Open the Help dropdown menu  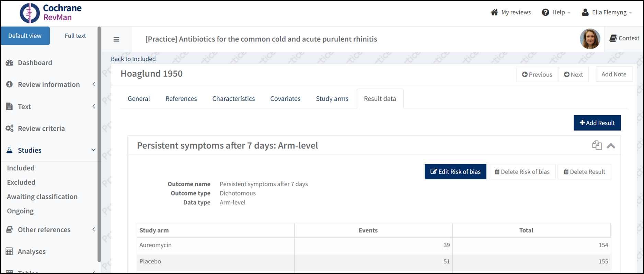(x=556, y=12)
